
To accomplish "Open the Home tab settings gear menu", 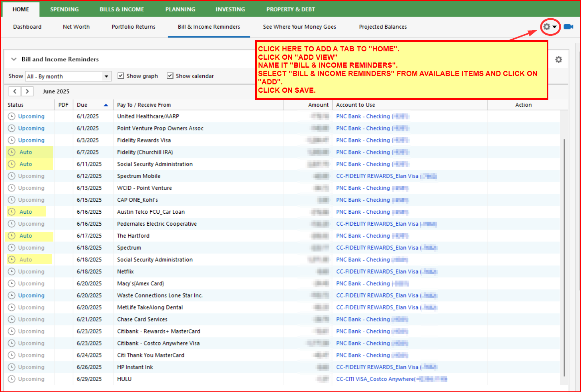I will [550, 27].
